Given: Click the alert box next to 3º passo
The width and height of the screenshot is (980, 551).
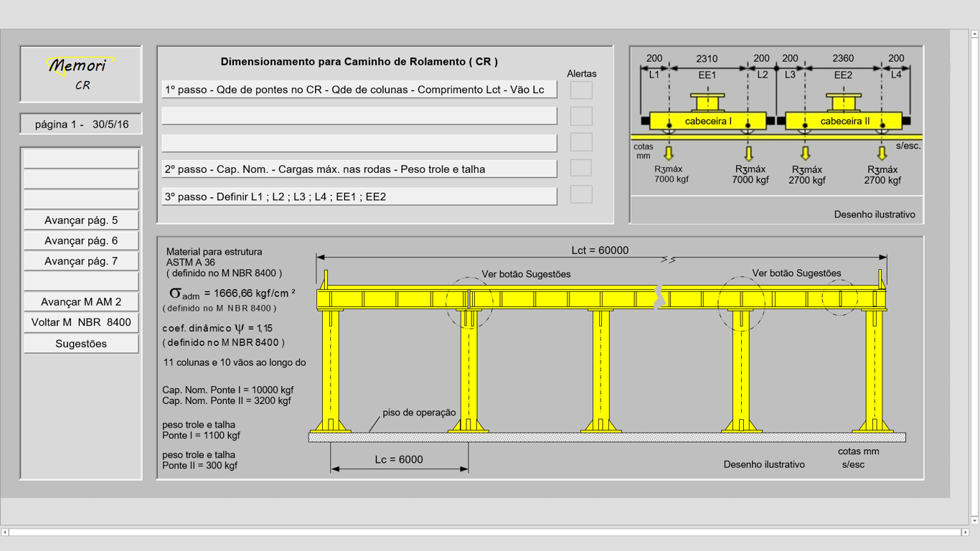Looking at the screenshot, I should click(581, 194).
